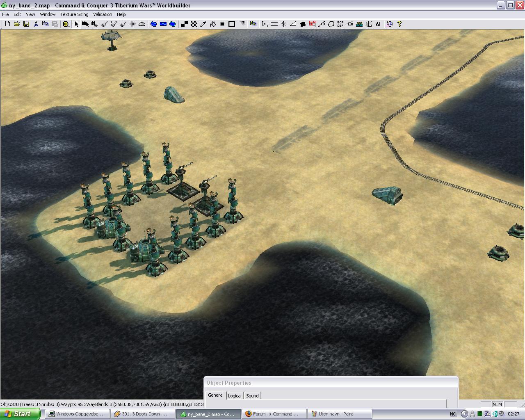Switch to 301. 3 Doors Down taskbar item
Image resolution: width=525 pixels, height=420 pixels.
143,414
